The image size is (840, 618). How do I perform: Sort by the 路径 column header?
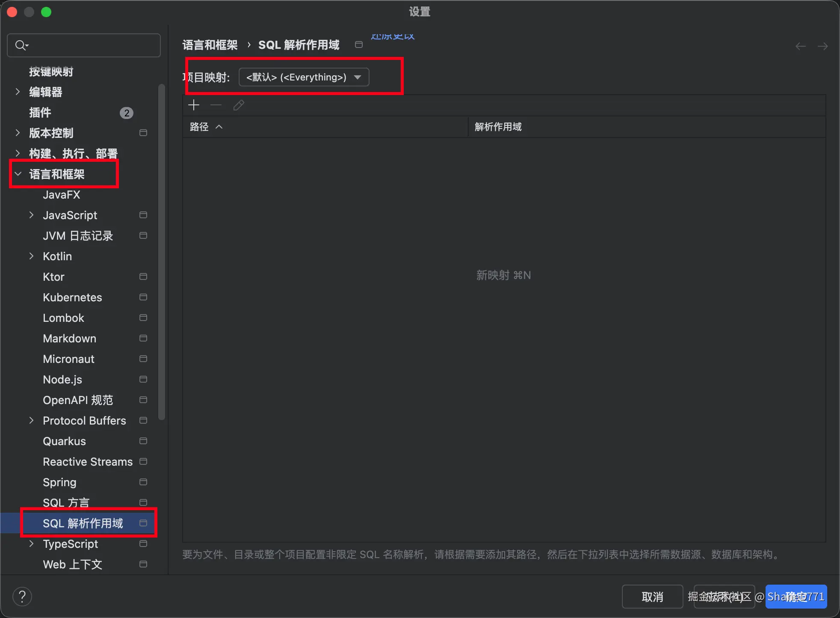(199, 127)
